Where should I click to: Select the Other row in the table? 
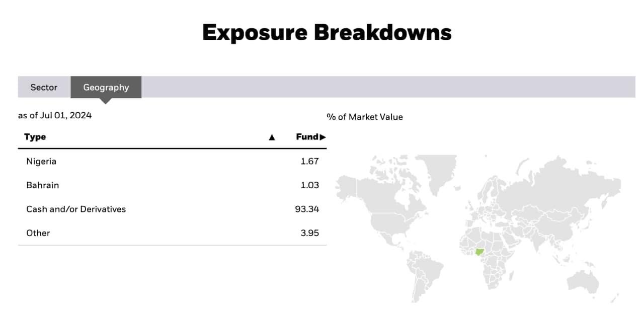172,233
